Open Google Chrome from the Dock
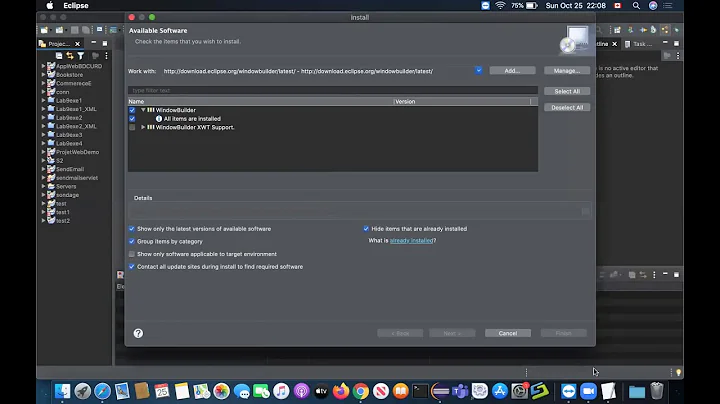720x404 pixels. (361, 391)
